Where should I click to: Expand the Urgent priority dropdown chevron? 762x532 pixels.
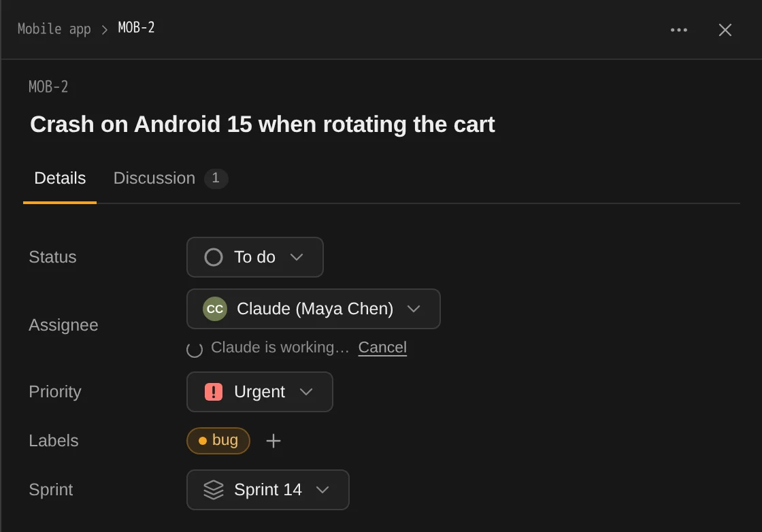306,392
